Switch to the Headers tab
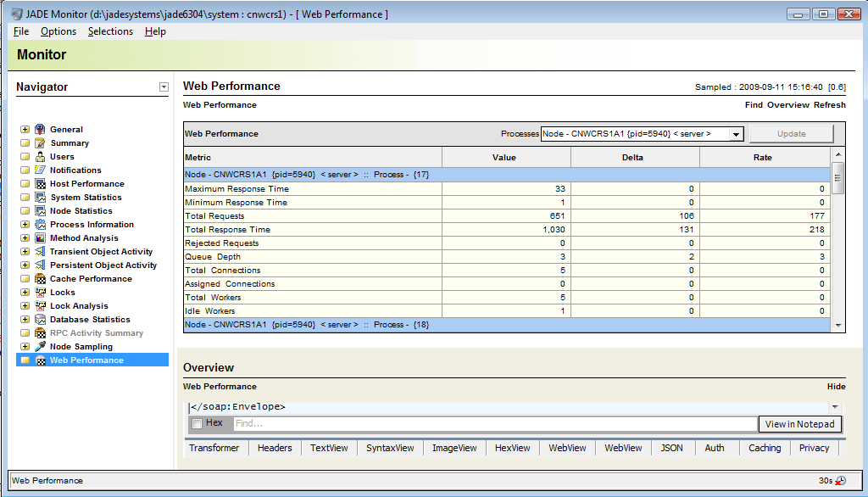Screen dimensions: 868x497 click(275, 448)
